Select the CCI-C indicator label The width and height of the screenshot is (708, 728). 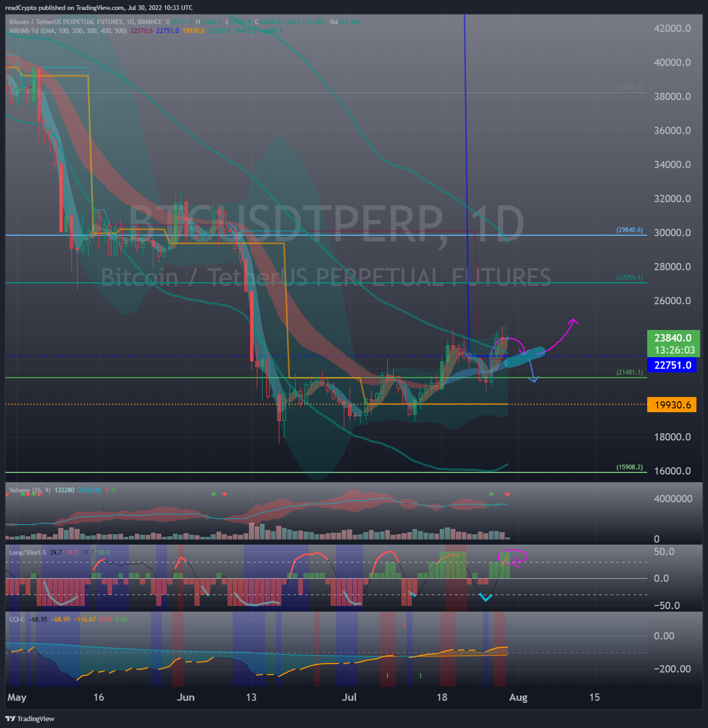click(17, 620)
